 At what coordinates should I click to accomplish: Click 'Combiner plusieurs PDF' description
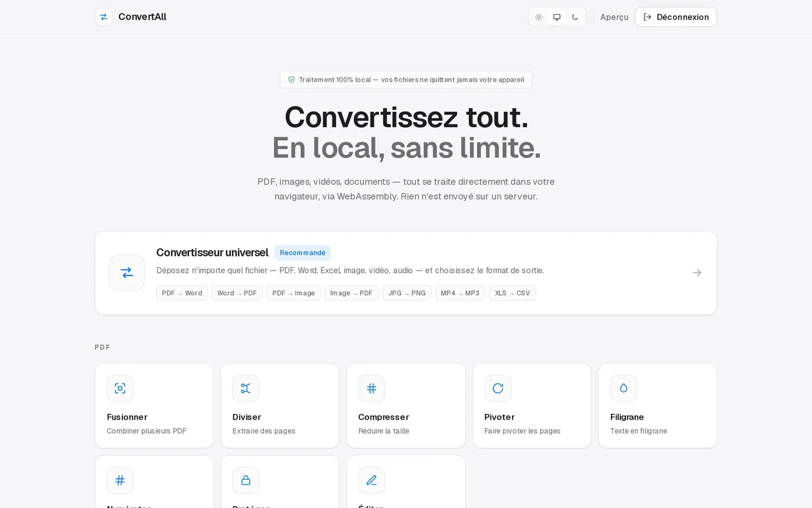[147, 431]
